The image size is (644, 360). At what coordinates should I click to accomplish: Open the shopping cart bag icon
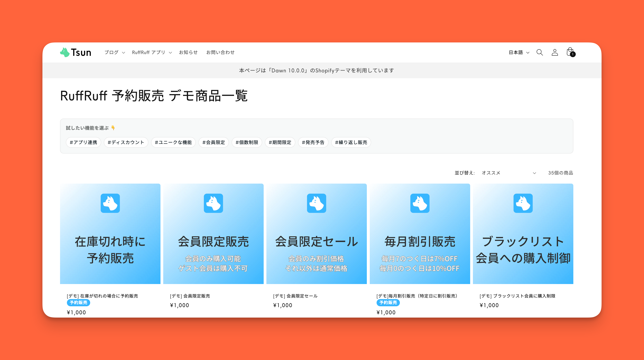tap(570, 52)
